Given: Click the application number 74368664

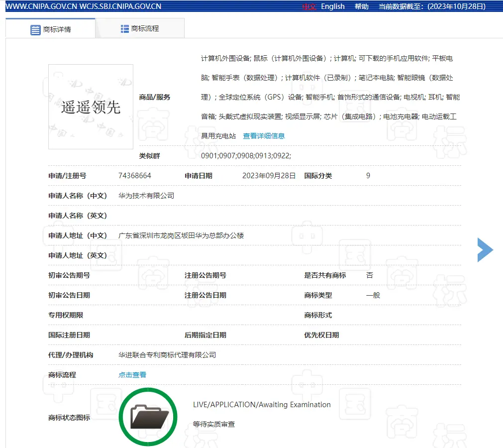Looking at the screenshot, I should 135,176.
